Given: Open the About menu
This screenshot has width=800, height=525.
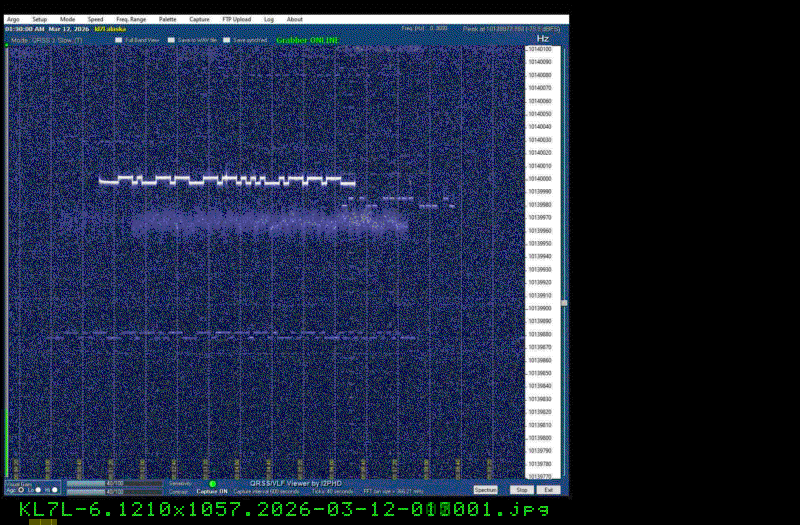Looking at the screenshot, I should tap(295, 19).
